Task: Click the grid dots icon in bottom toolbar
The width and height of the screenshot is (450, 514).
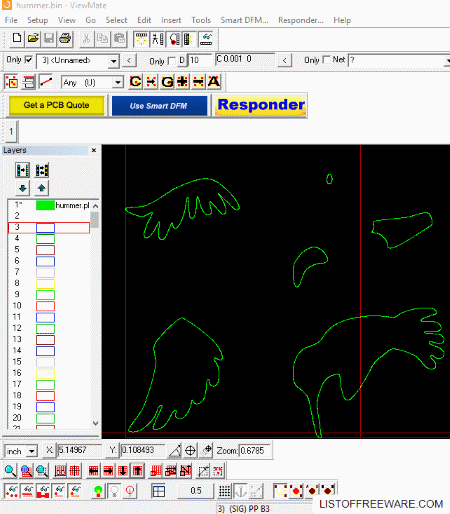Action: (x=225, y=491)
